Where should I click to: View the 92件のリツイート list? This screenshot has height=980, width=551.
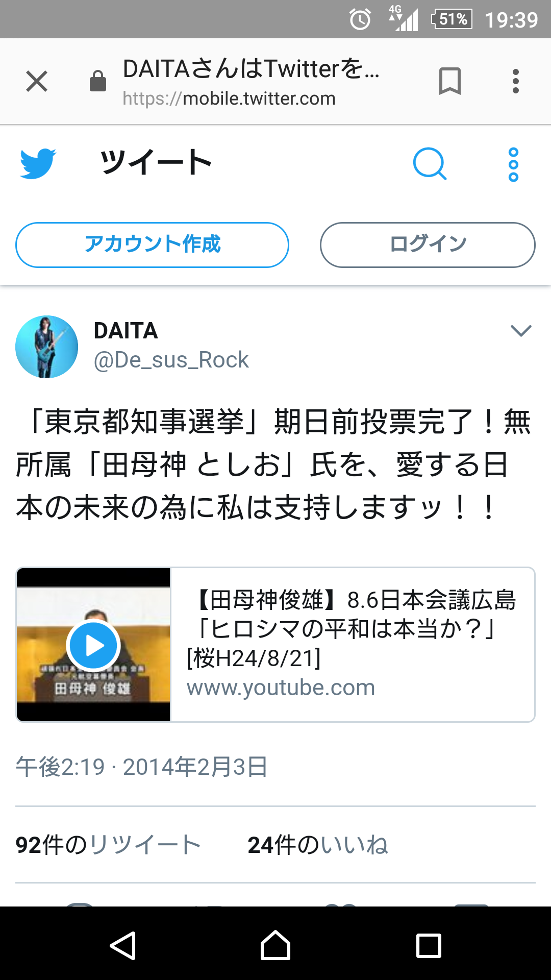[x=108, y=845]
